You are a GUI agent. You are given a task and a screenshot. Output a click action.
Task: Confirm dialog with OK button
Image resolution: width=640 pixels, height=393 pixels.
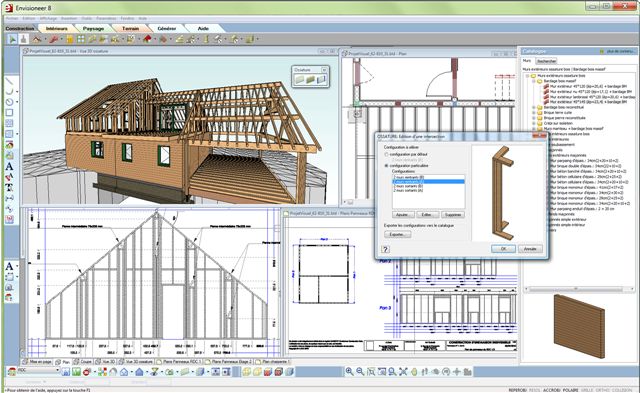(503, 249)
